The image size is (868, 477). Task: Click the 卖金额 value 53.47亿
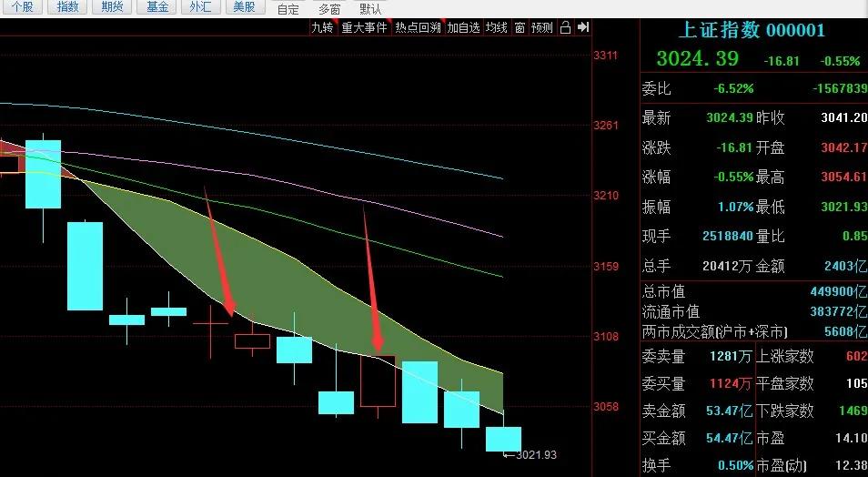729,411
